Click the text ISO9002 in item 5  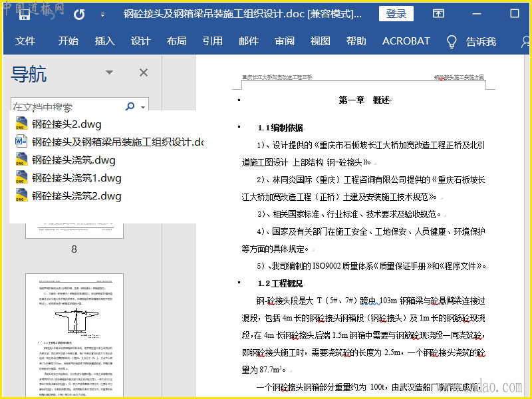[x=327, y=266]
